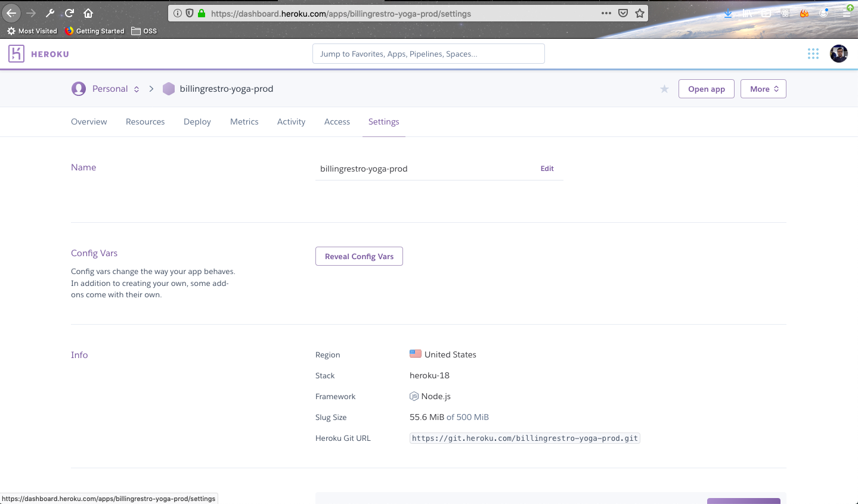
Task: Click the browser address bar URL
Action: point(341,14)
